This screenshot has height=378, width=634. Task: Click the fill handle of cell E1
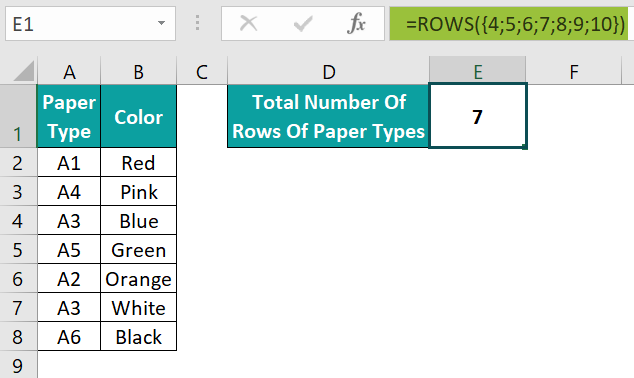coord(525,147)
